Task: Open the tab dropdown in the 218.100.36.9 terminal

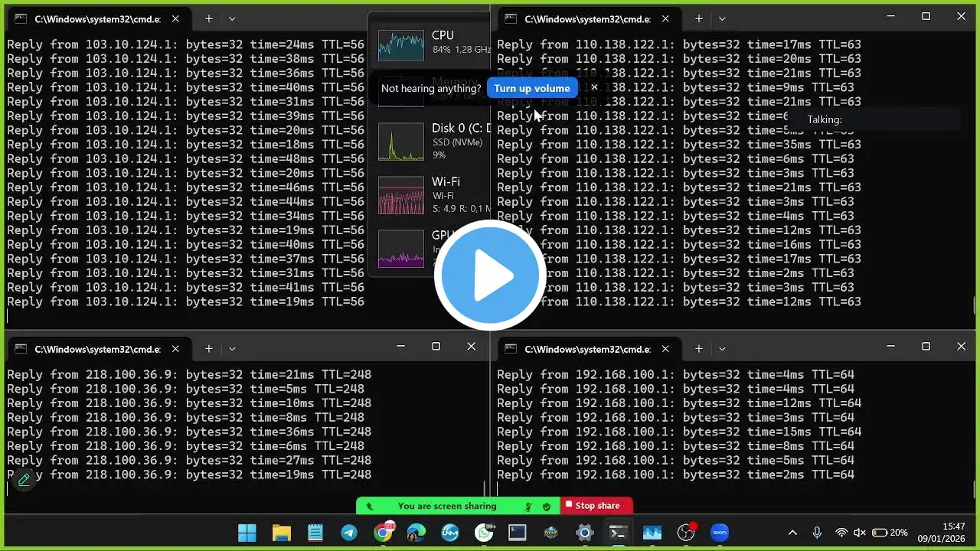Action: [x=232, y=349]
